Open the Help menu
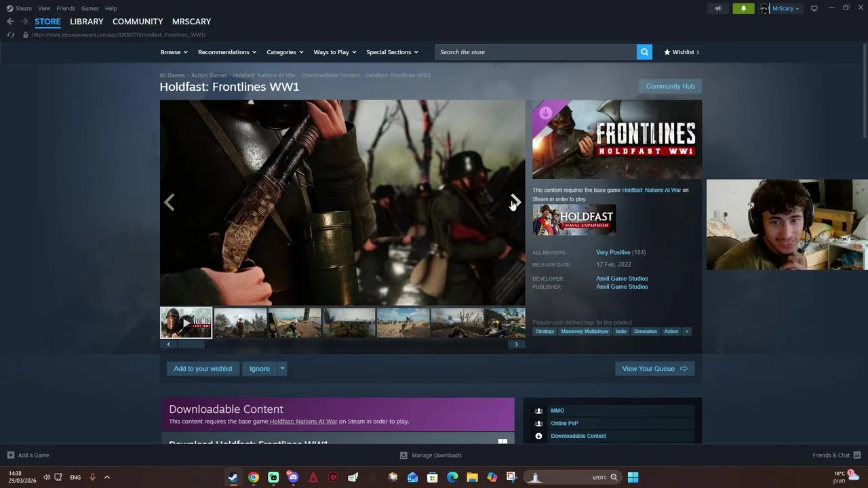 point(111,8)
